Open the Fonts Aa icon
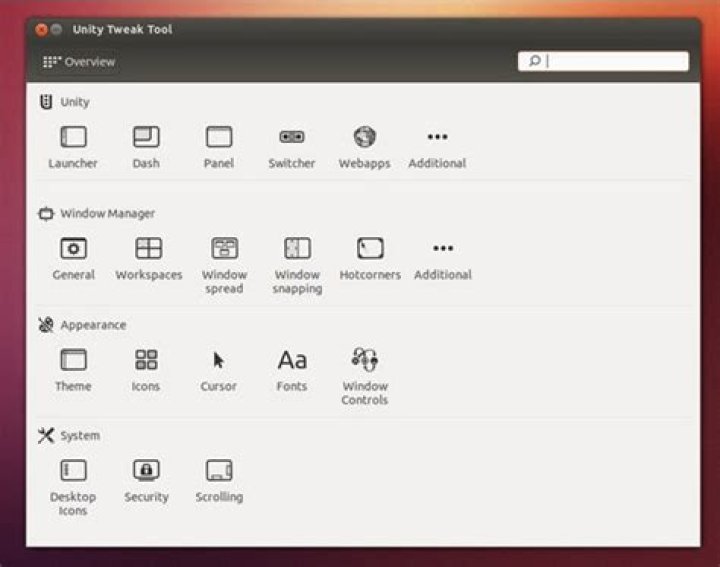720x567 pixels. [x=292, y=360]
